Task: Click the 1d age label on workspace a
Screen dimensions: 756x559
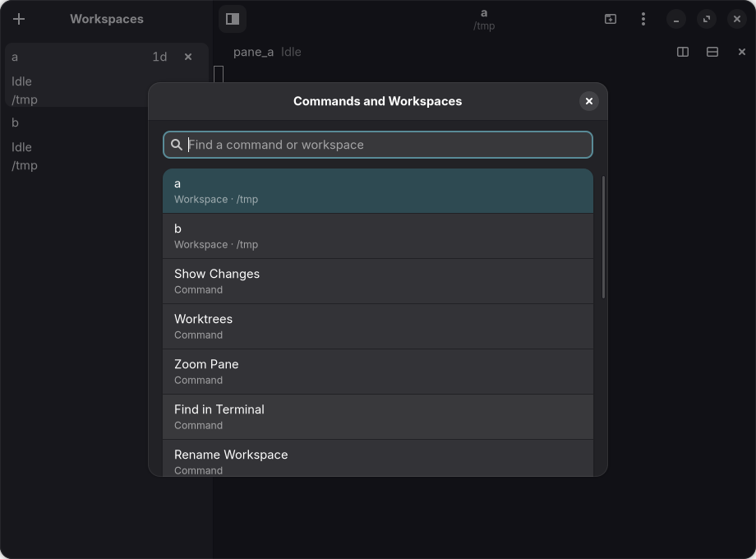Action: point(159,57)
